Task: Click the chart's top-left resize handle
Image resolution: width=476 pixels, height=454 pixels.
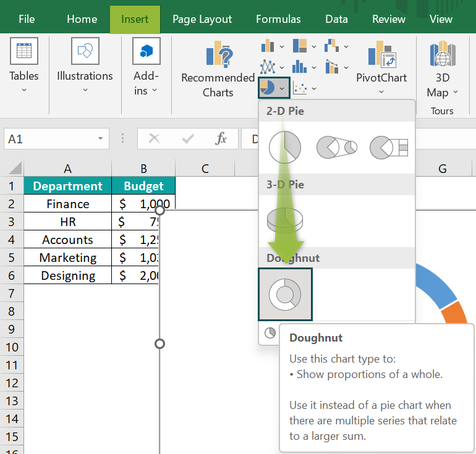Action: point(159,210)
